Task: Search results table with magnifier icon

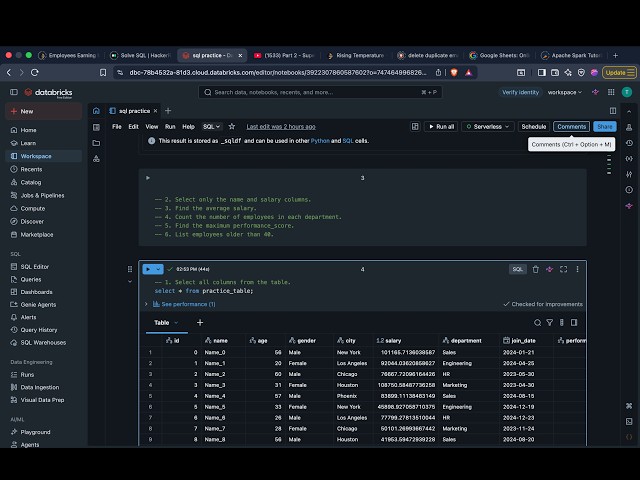Action: click(538, 323)
